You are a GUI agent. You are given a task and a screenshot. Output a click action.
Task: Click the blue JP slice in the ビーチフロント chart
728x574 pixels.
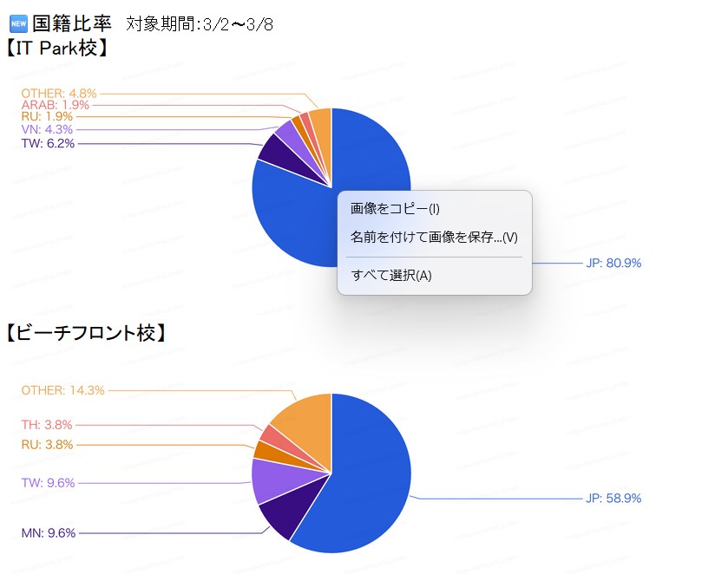(364, 486)
